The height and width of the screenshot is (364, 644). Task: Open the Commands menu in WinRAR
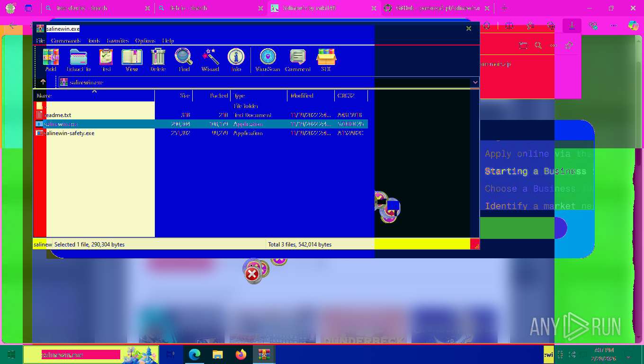[66, 41]
